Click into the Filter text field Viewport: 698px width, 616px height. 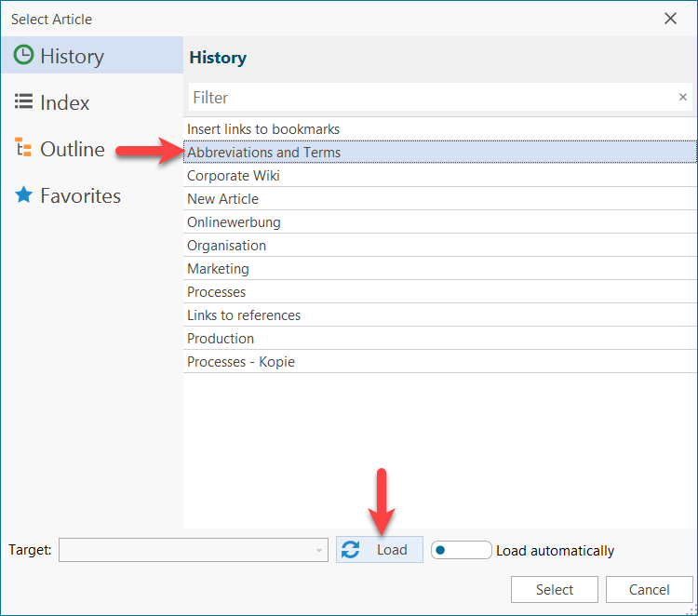point(428,97)
